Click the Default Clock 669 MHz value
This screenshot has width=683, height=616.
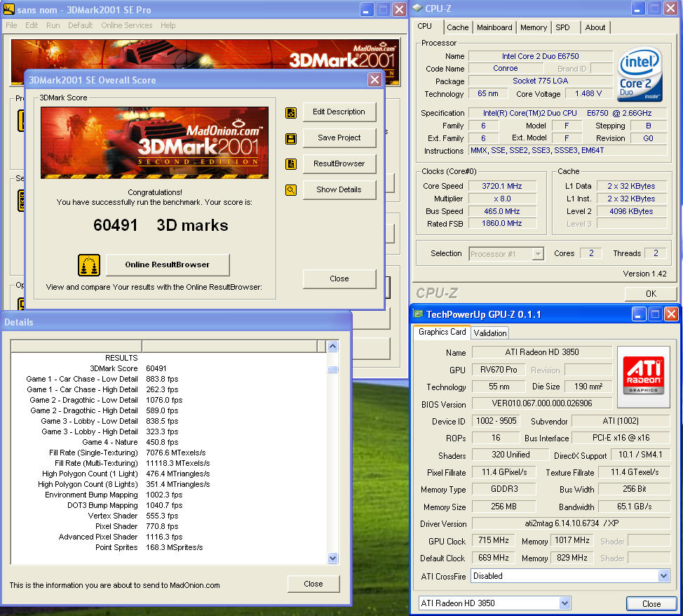click(x=494, y=558)
